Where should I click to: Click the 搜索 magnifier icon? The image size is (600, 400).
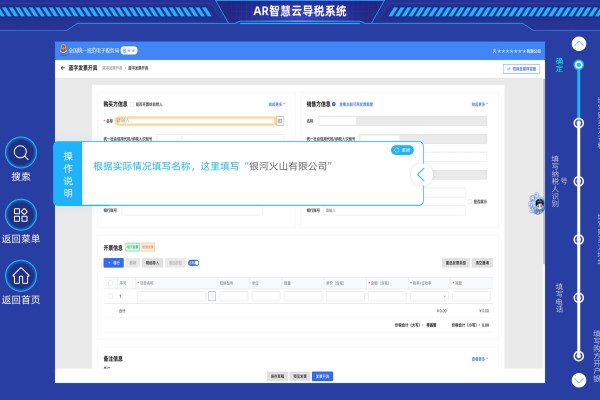click(x=21, y=153)
